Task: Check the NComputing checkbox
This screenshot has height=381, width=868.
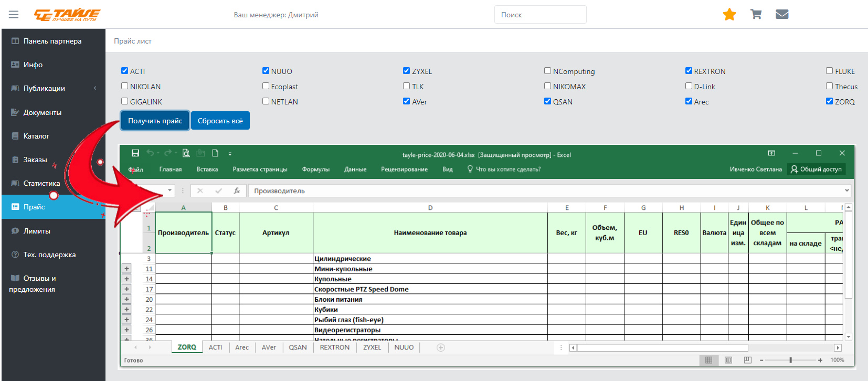Action: (548, 71)
